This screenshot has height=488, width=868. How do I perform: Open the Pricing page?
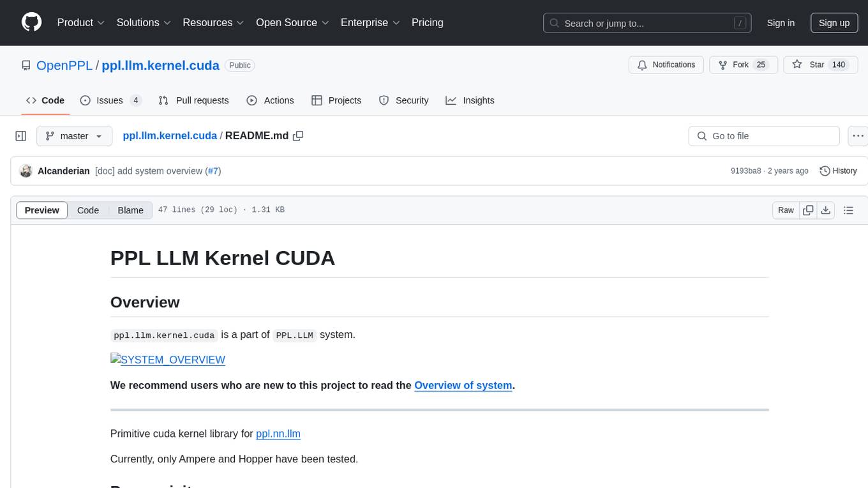point(428,22)
